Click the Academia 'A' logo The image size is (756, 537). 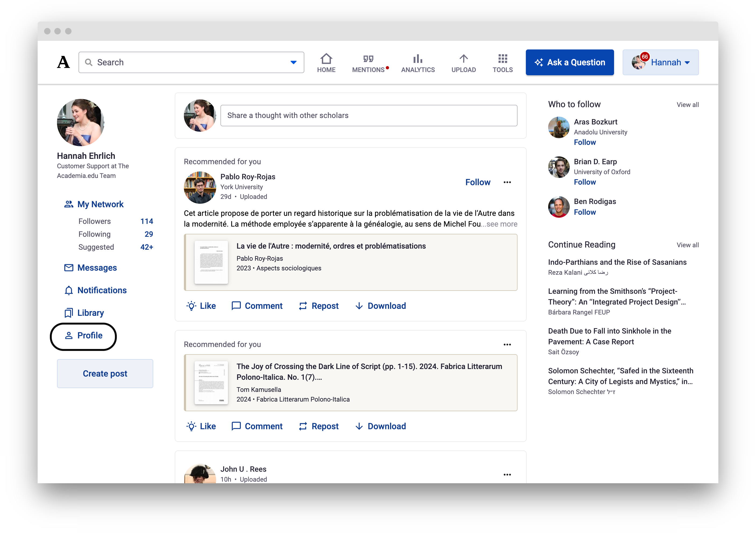[63, 62]
